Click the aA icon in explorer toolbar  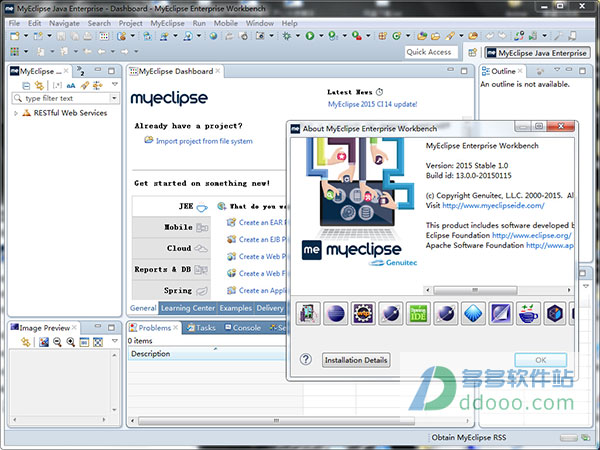[71, 85]
